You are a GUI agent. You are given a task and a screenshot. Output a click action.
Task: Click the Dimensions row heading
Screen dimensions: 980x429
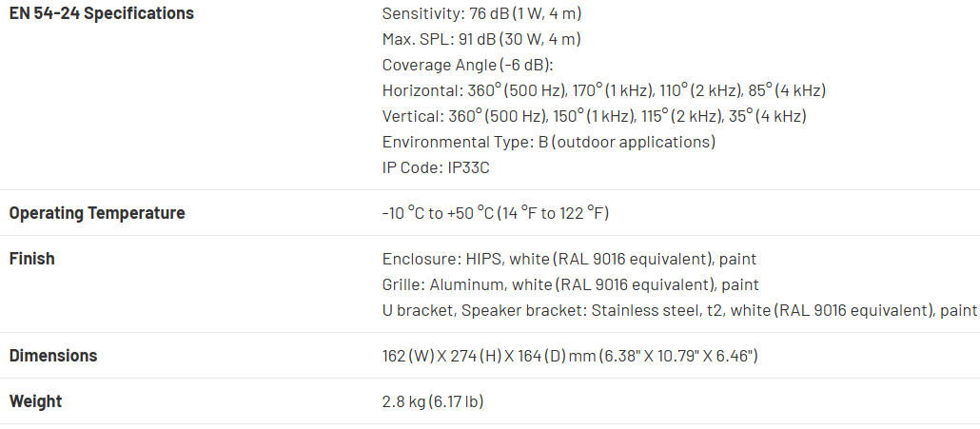tap(53, 356)
